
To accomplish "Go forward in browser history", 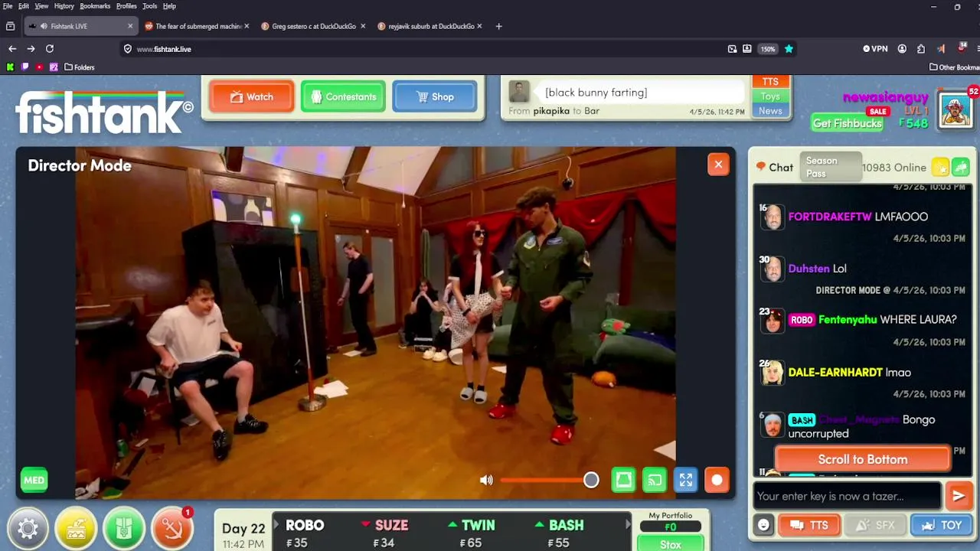I will click(x=31, y=48).
